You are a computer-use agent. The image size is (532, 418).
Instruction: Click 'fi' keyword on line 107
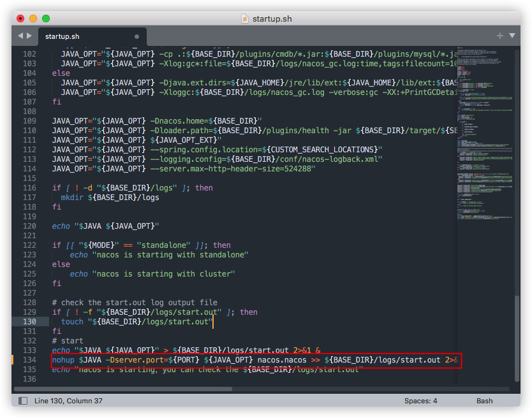[x=57, y=102]
